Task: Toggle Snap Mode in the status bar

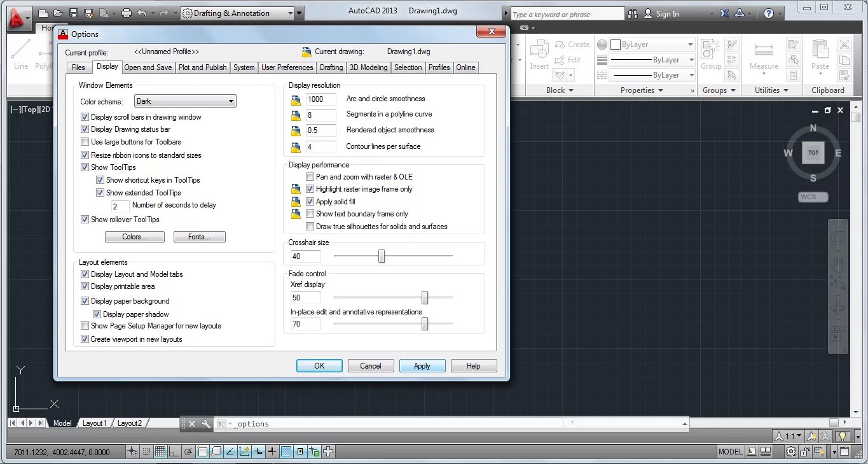Action: 146,452
